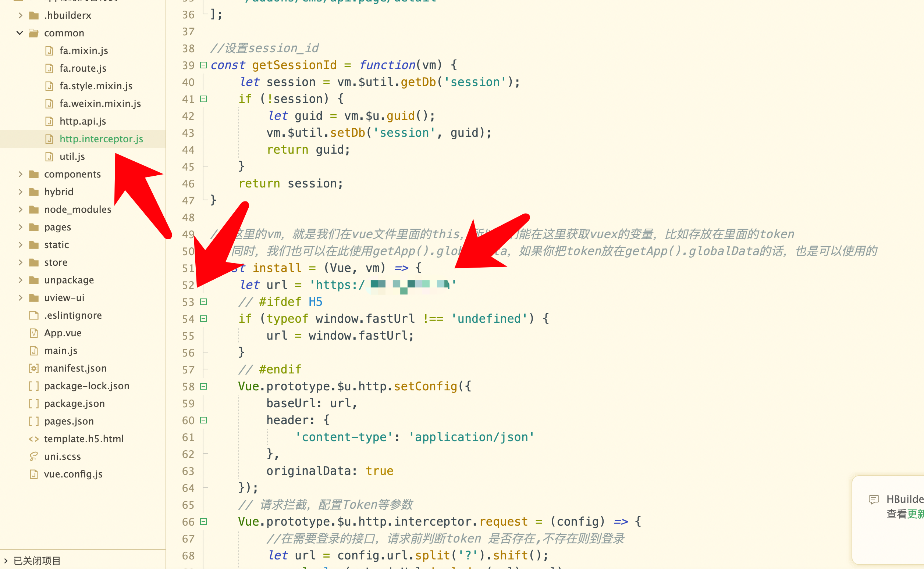Open vue.config.js file
Image resolution: width=924 pixels, height=569 pixels.
click(x=73, y=474)
